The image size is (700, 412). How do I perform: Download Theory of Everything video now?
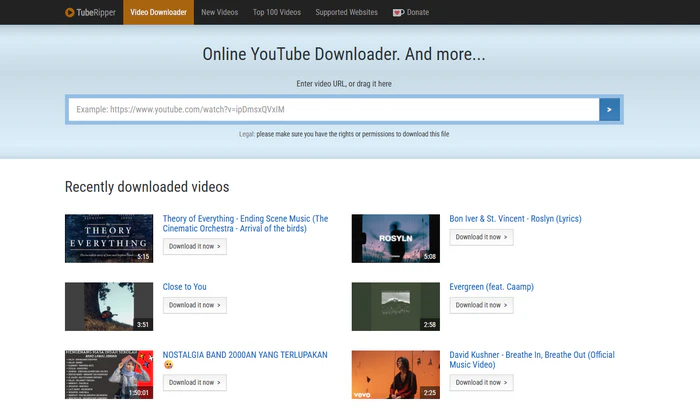pos(194,246)
